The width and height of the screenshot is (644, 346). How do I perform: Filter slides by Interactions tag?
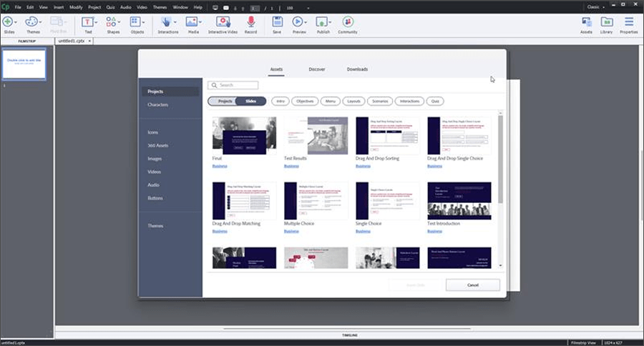[x=409, y=101]
